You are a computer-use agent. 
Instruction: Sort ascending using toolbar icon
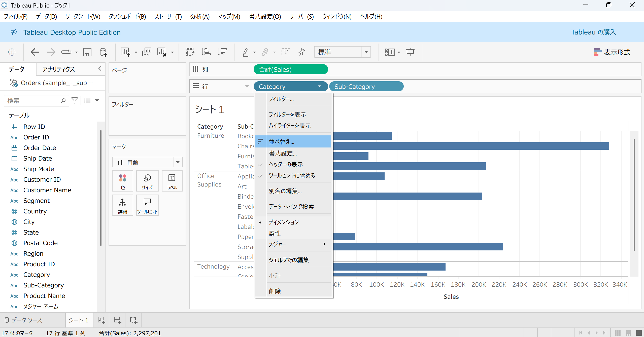(206, 52)
